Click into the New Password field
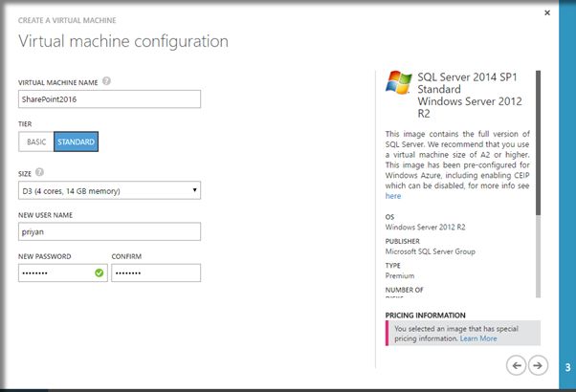This screenshot has height=392, width=576. 54,272
